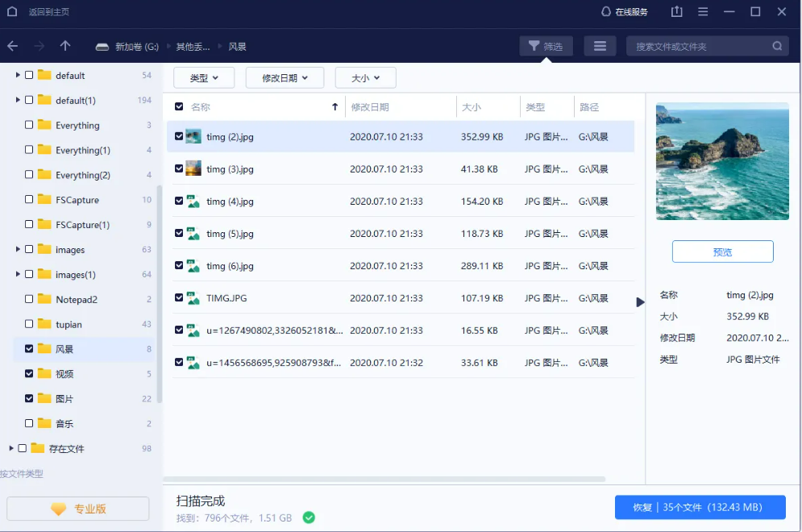Viewport: 802px width, 532px height.
Task: Open the hamburger menu in title bar
Action: point(703,11)
